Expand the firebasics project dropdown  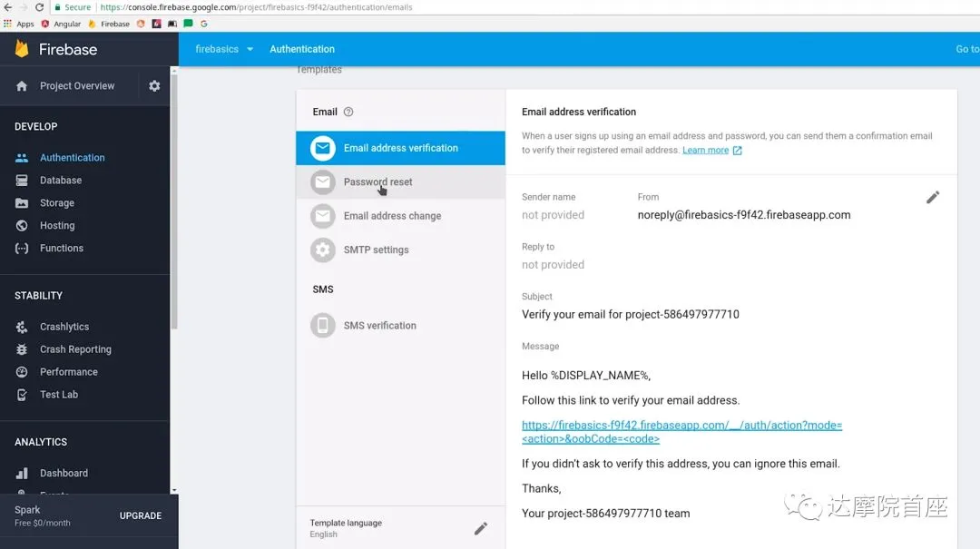224,49
